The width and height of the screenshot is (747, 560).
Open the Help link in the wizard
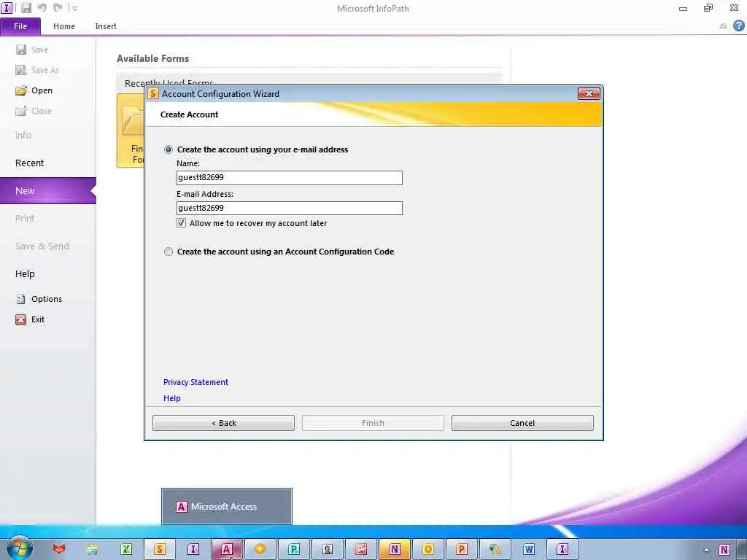[x=172, y=398]
